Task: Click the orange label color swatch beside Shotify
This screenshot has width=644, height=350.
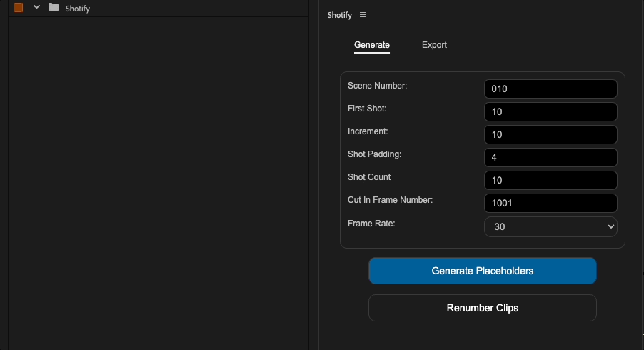Action: pyautogui.click(x=18, y=7)
